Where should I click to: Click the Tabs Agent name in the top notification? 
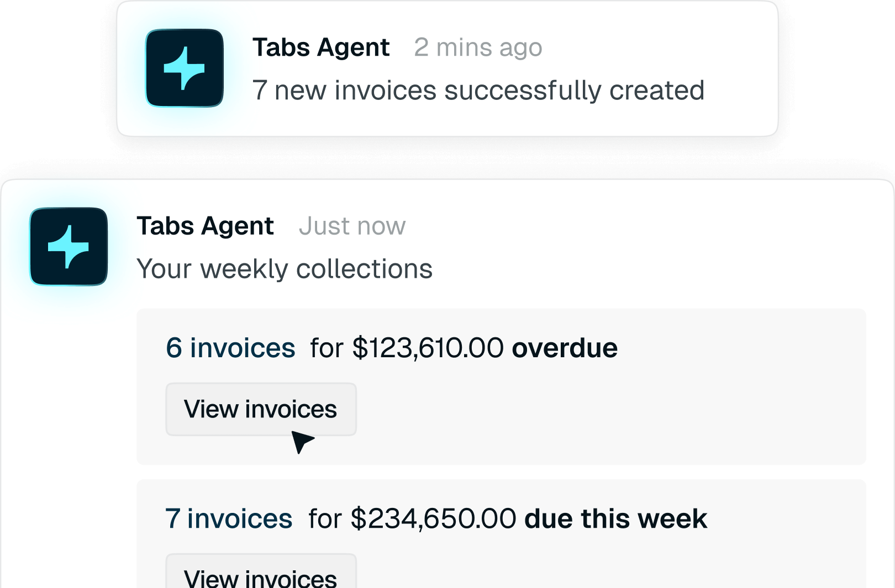click(x=321, y=47)
